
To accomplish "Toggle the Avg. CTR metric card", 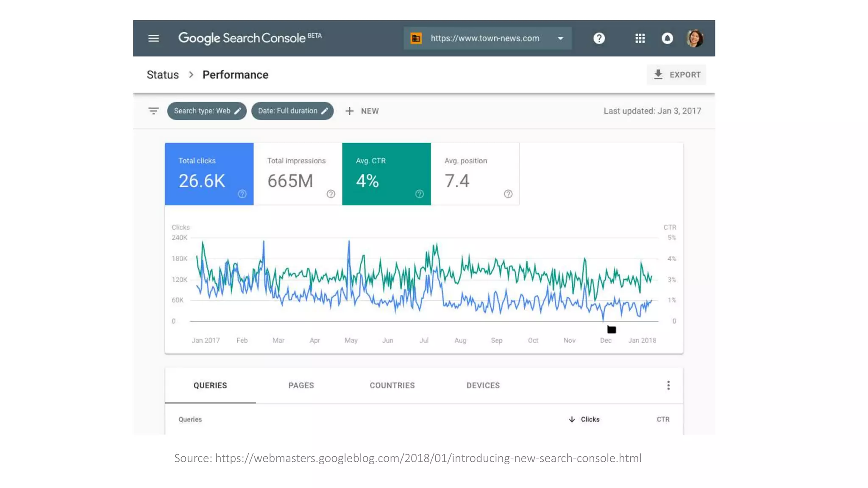I will (x=387, y=174).
